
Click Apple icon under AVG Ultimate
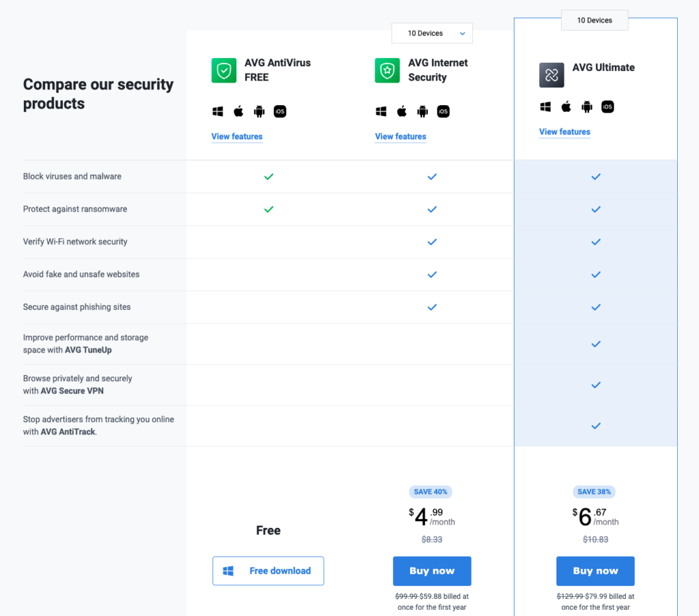pyautogui.click(x=566, y=107)
